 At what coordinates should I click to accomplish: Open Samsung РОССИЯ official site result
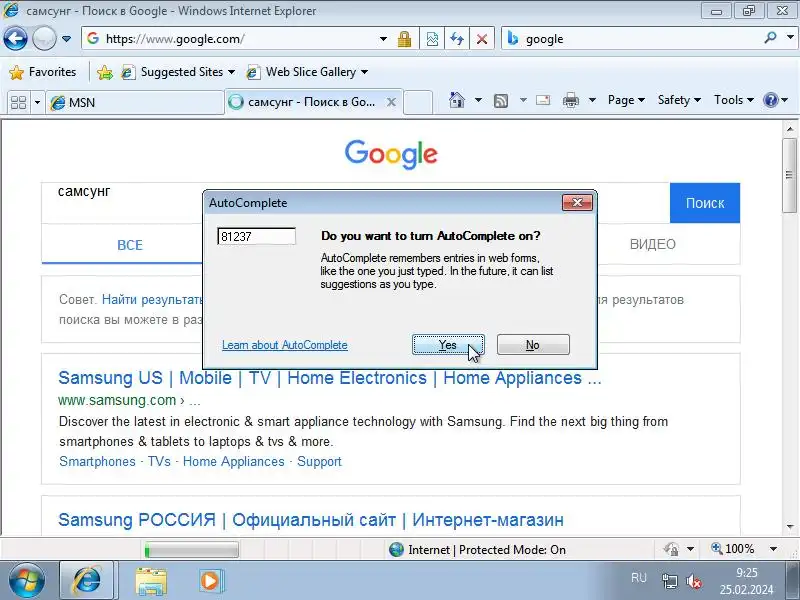click(x=311, y=520)
